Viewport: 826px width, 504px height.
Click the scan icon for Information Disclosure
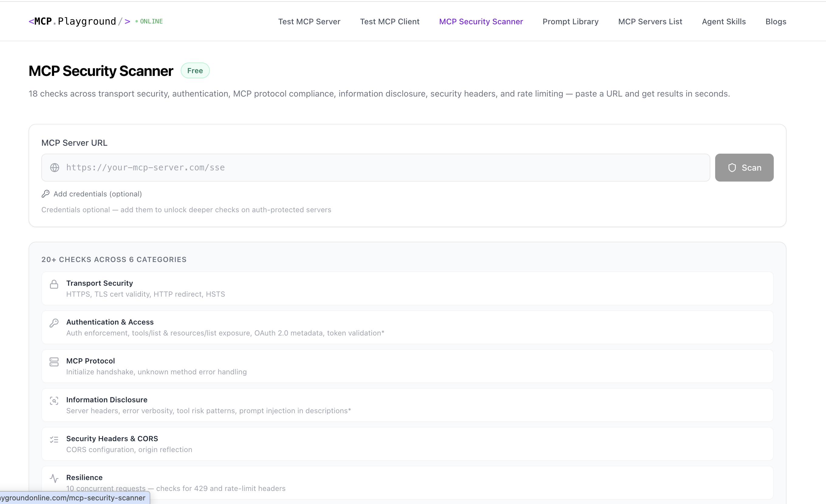click(54, 401)
